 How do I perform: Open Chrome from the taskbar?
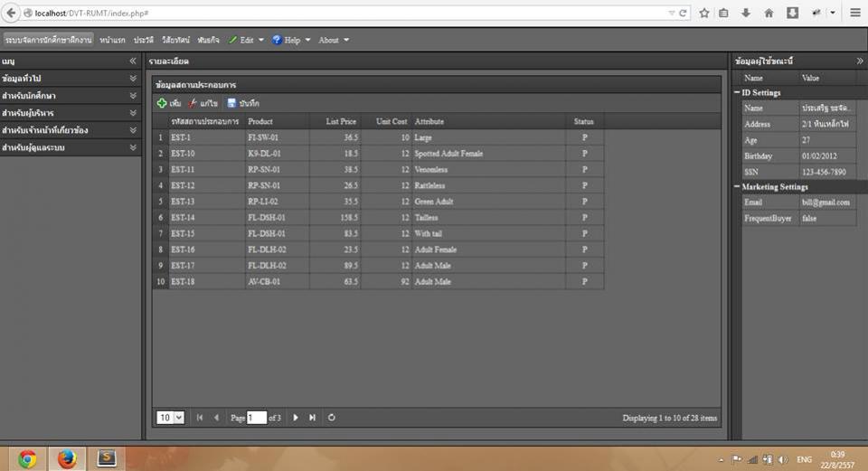tap(26, 459)
